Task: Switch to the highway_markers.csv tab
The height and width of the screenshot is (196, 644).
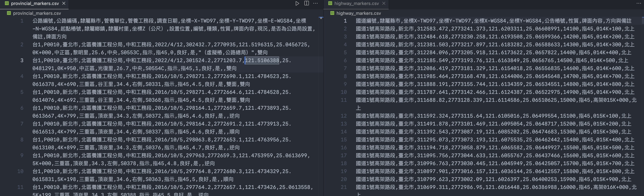Action: pyautogui.click(x=356, y=3)
